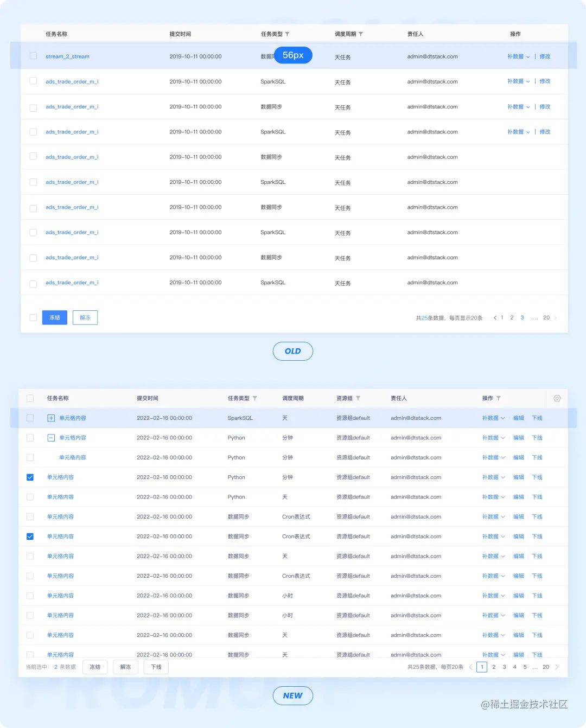Tick the checkbox of the minus-icon Python row

coord(30,438)
